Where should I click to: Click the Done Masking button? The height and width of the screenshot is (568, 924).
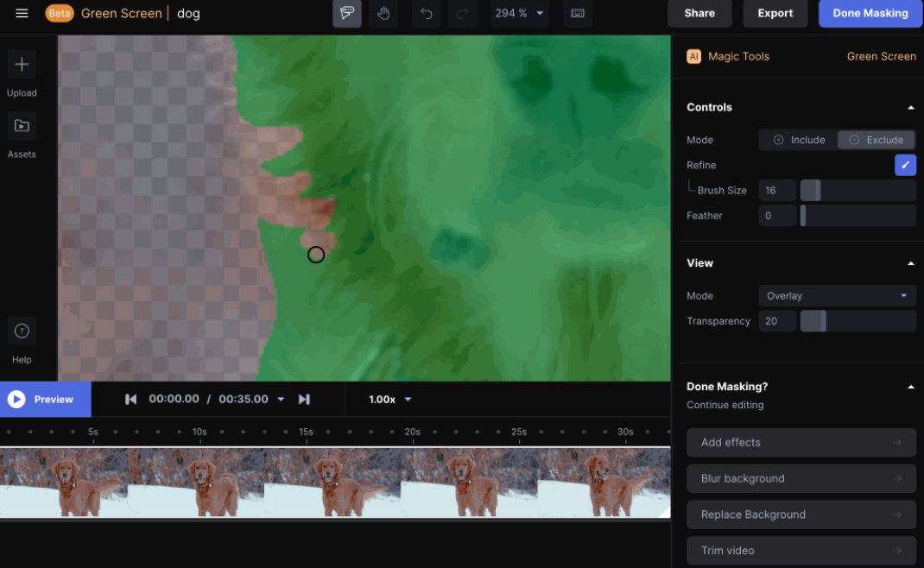tap(870, 13)
